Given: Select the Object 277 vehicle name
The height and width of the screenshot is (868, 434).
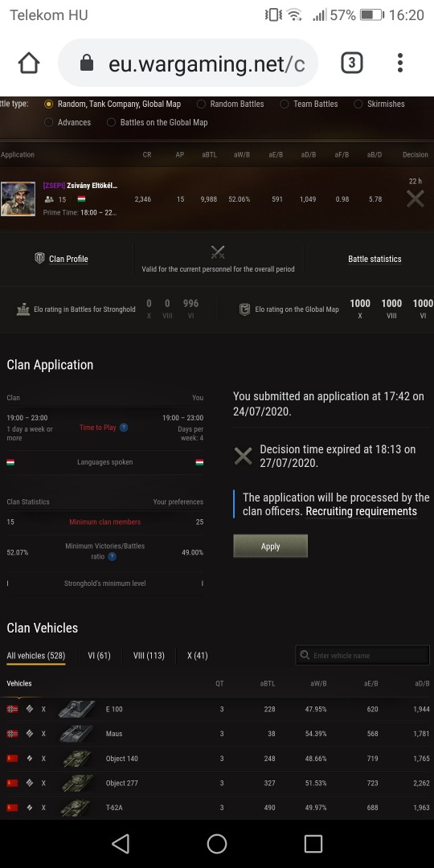Looking at the screenshot, I should [122, 783].
